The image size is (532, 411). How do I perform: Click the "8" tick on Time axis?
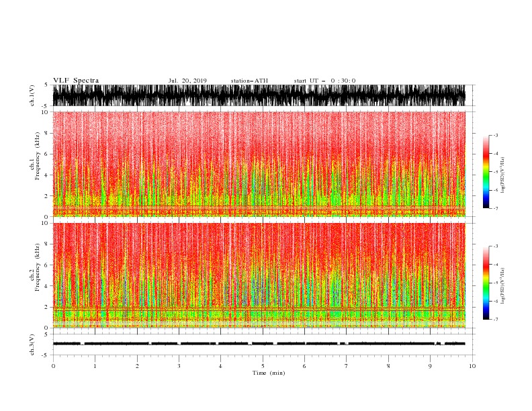(388, 366)
